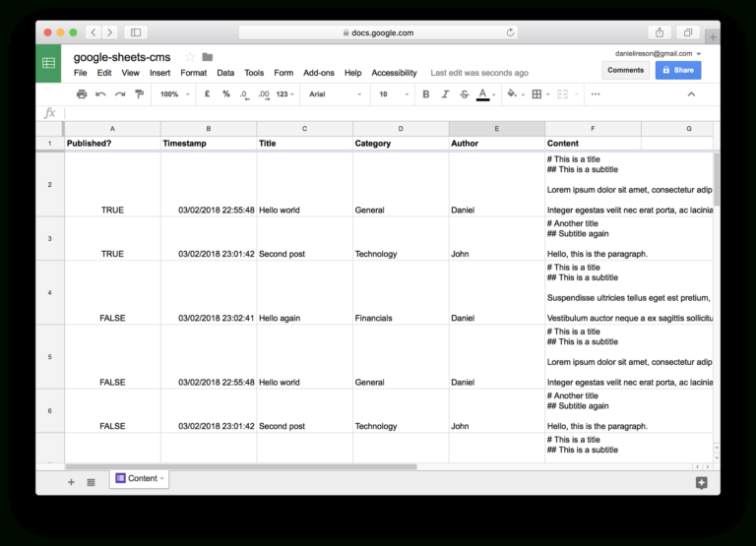Open the Explore icon at bottom right
The image size is (756, 546).
701,482
